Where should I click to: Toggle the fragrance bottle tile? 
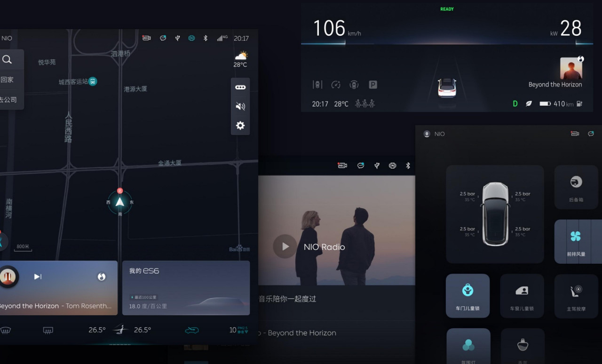tap(523, 346)
